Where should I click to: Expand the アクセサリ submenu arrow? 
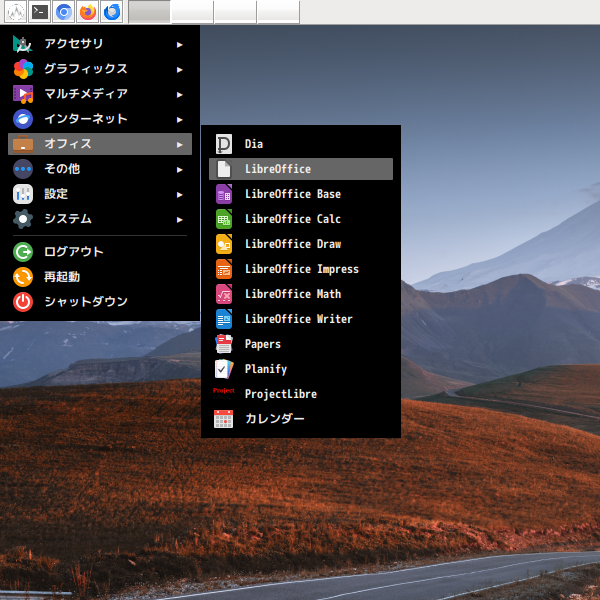180,44
